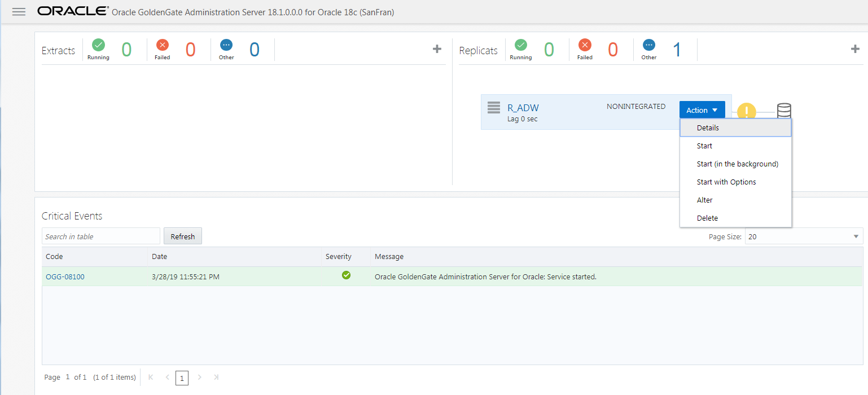The height and width of the screenshot is (395, 868).
Task: Click the Message column header
Action: pos(616,256)
